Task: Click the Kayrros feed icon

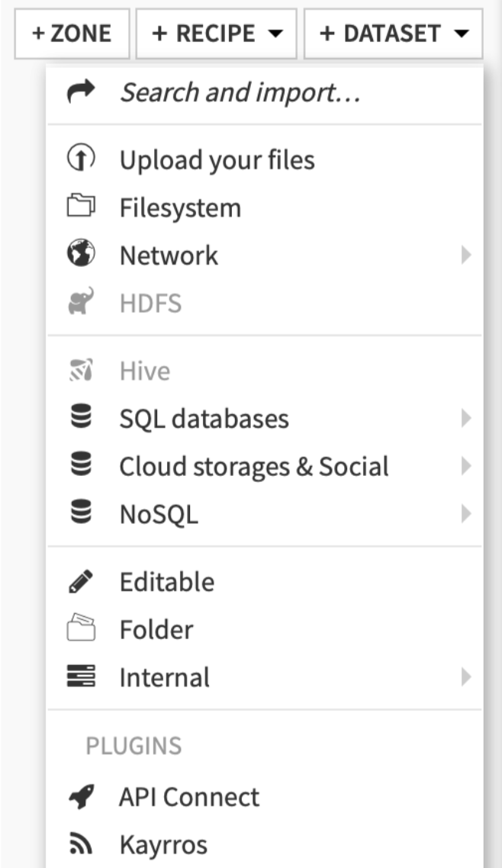Action: pos(80,845)
